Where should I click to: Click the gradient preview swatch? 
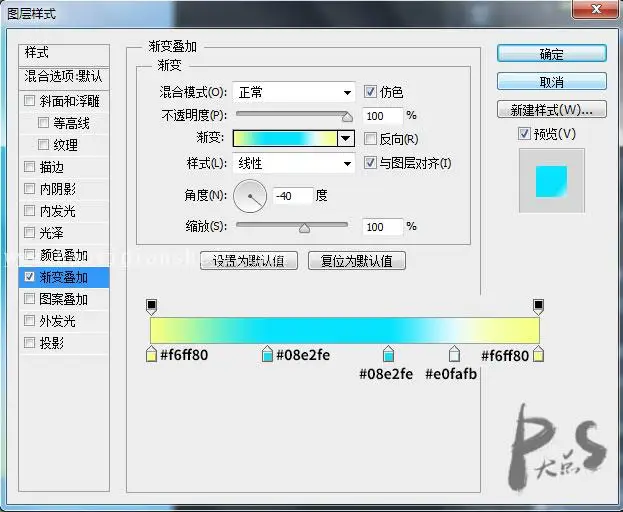pyautogui.click(x=285, y=139)
